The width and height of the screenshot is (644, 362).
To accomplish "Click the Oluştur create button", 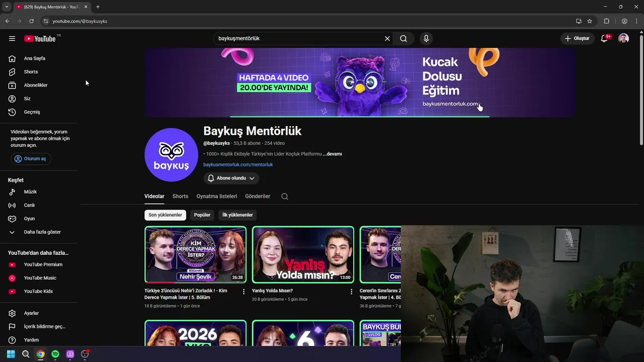I will pos(577,39).
